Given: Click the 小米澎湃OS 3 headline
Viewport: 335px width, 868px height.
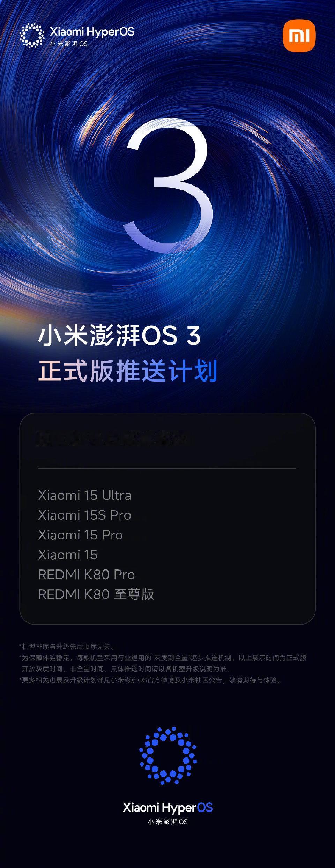Looking at the screenshot, I should click(119, 335).
